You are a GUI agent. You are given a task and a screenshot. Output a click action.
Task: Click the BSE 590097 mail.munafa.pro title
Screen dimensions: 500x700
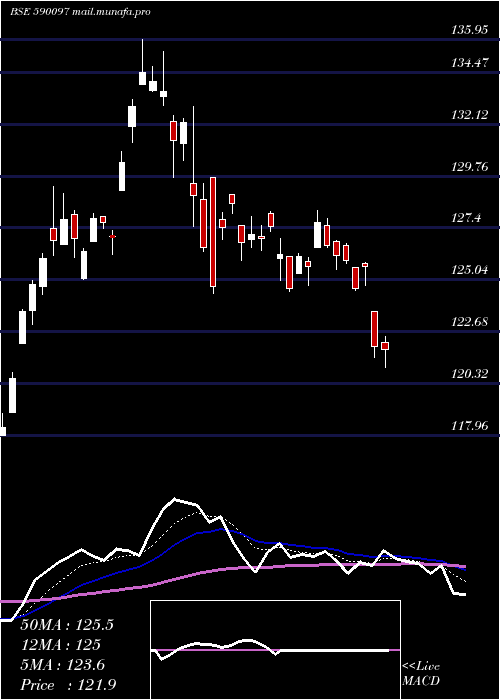(80, 12)
